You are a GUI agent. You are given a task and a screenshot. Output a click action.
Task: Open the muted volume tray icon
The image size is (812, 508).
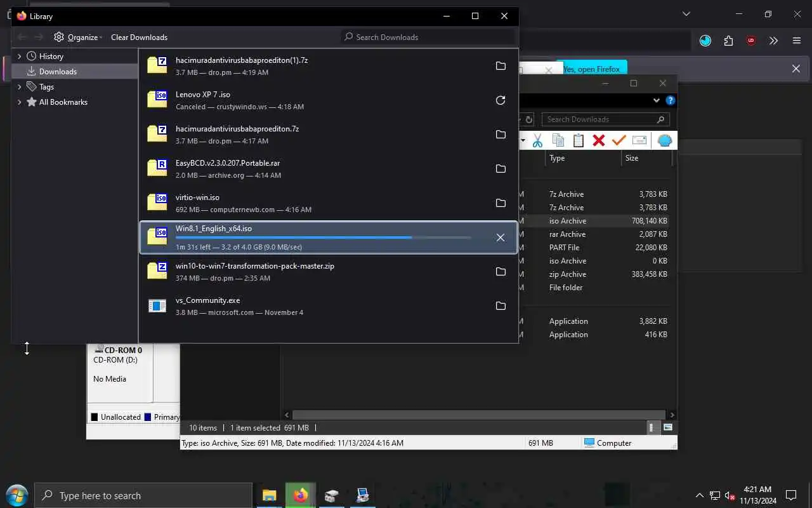[x=730, y=495]
